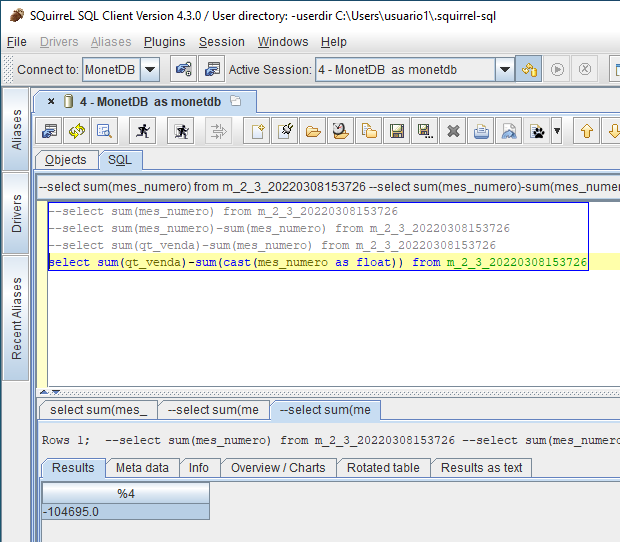Image resolution: width=620 pixels, height=542 pixels.
Task: Click the save as floppy icon with dots
Action: 425,130
